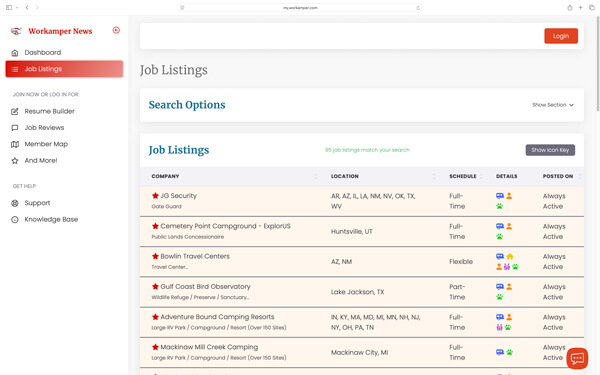Click the blue RV icon in JG Security row
600x375 pixels.
point(500,196)
